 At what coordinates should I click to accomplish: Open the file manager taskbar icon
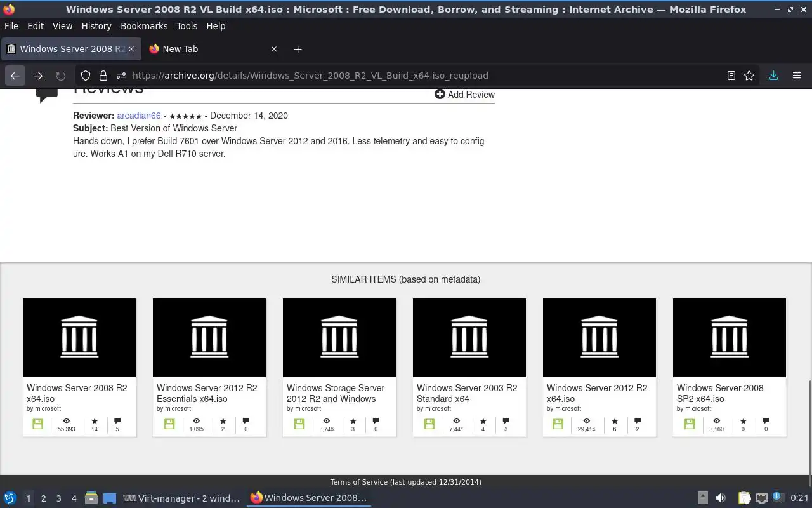(x=91, y=498)
